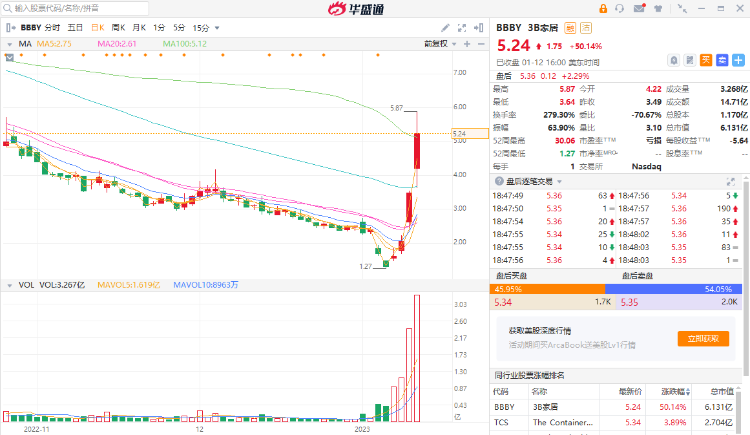Click the help question mark icon
This screenshot has height=435, width=750.
pyautogui.click(x=499, y=181)
